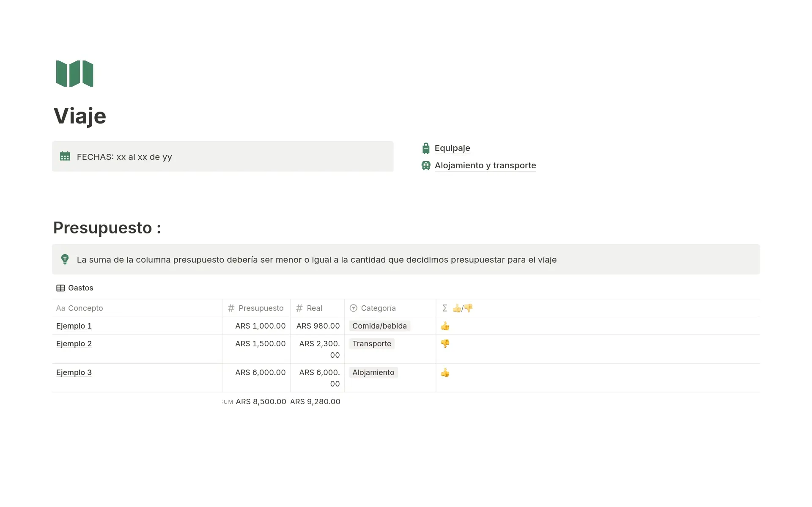812x507 pixels.
Task: Click the table icon next to Gastos
Action: [60, 288]
